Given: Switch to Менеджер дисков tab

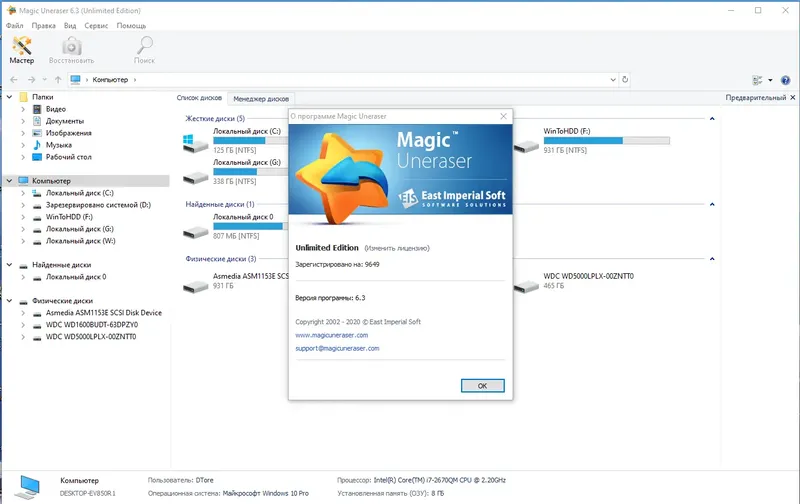Looking at the screenshot, I should pos(261,99).
